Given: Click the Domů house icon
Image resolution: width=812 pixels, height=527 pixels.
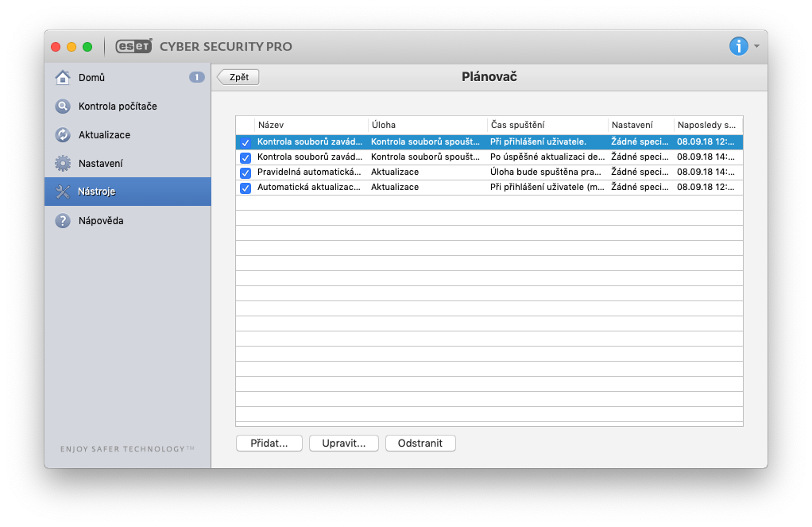Looking at the screenshot, I should [63, 78].
